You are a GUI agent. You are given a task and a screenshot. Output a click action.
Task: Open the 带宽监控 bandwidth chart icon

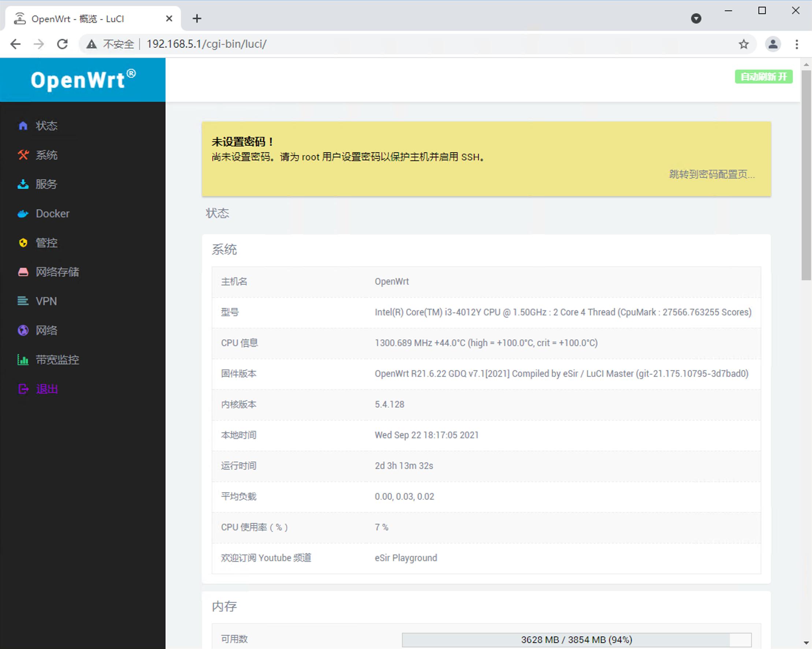[23, 360]
